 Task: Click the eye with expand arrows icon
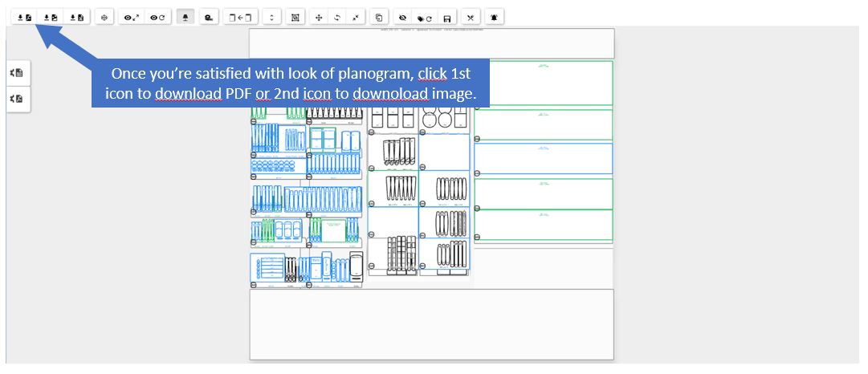pyautogui.click(x=131, y=17)
